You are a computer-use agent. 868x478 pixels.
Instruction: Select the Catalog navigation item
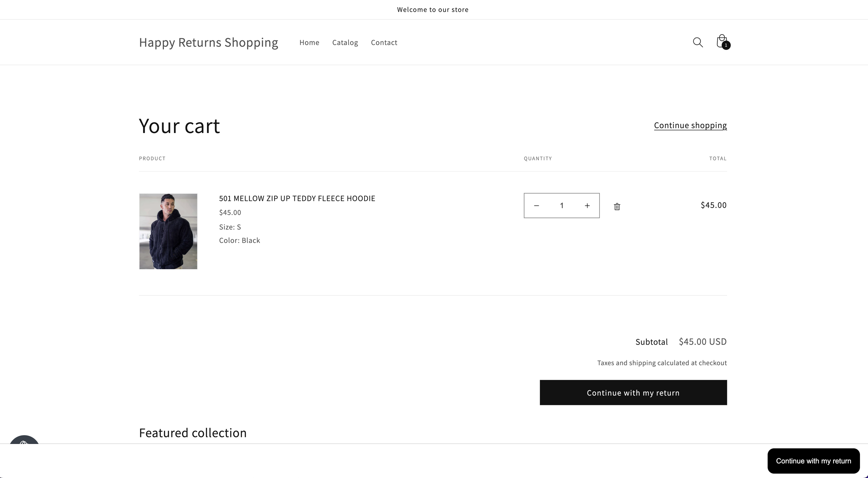(x=345, y=42)
